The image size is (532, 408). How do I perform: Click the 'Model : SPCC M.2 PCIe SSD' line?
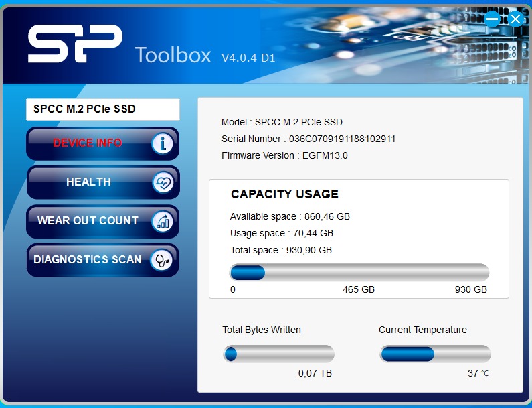click(282, 122)
